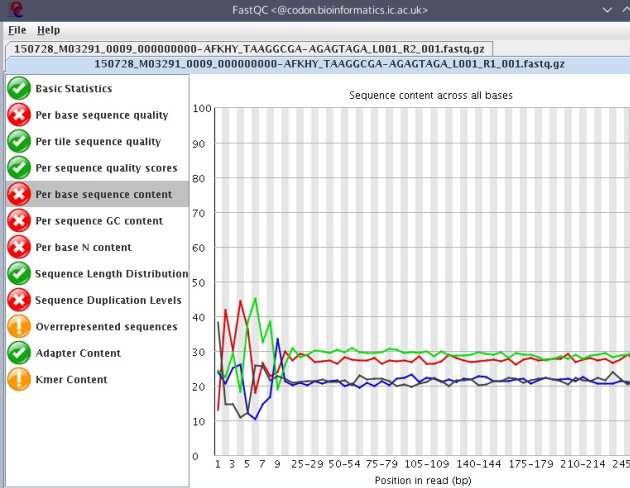Click the title bar dropdown arrow
This screenshot has width=630, height=488.
[x=609, y=9]
